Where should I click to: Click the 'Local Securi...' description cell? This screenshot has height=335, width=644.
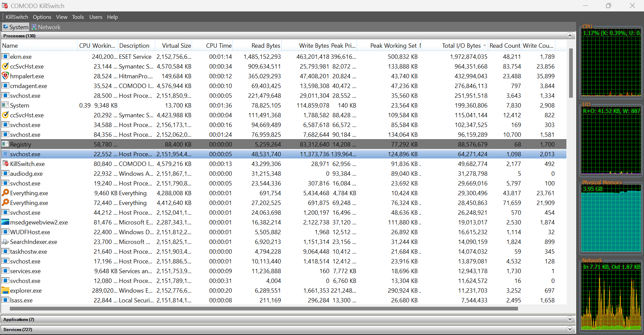coord(136,300)
